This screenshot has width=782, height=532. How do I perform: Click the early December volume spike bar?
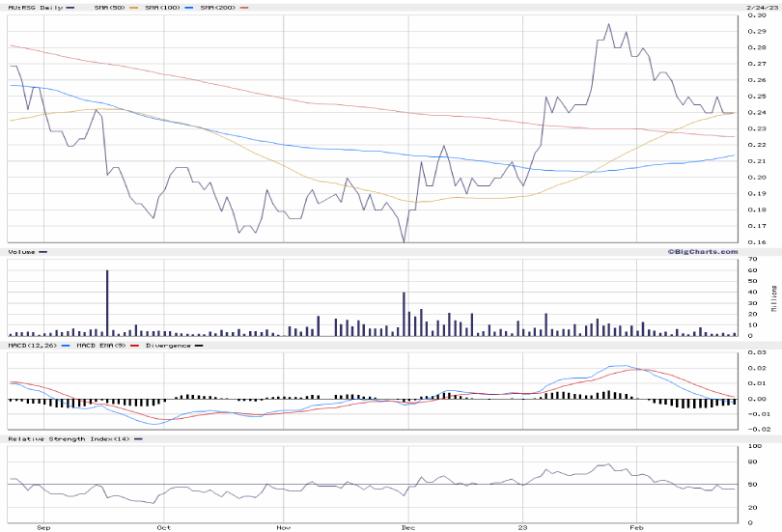pyautogui.click(x=404, y=314)
